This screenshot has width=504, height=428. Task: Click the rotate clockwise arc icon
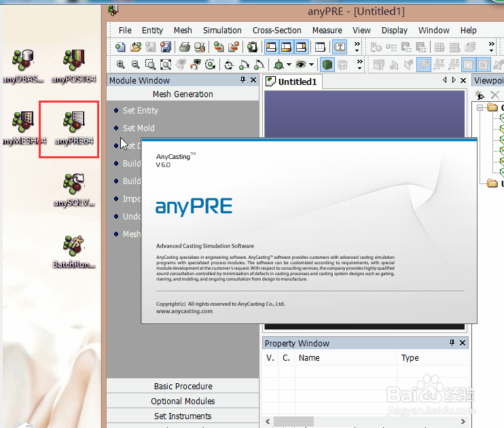[244, 65]
